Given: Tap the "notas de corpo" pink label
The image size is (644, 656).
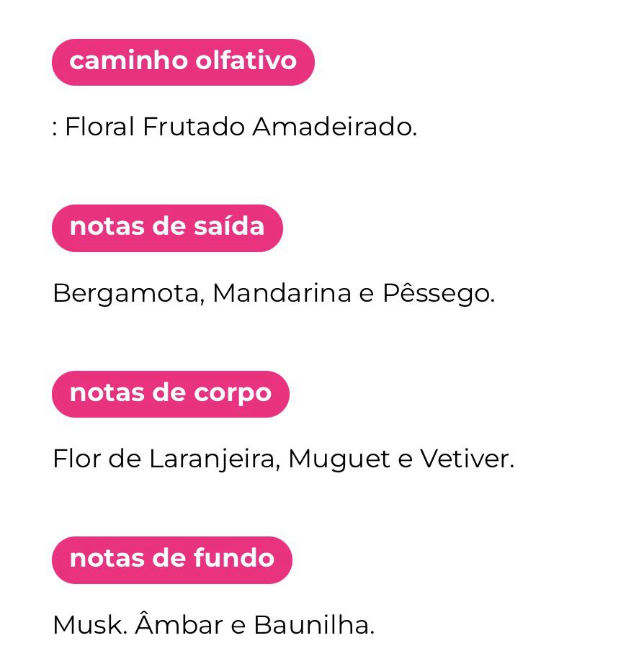Looking at the screenshot, I should [171, 394].
